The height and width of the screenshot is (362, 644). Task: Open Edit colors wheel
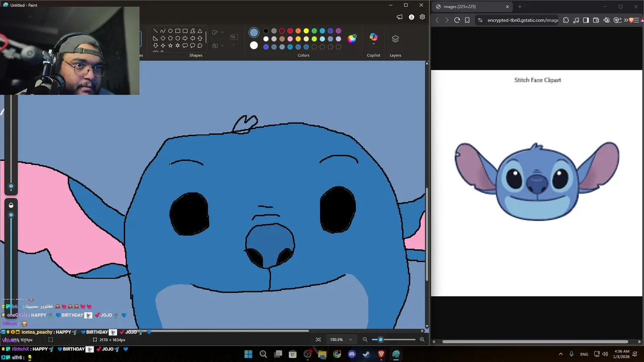[x=352, y=39]
